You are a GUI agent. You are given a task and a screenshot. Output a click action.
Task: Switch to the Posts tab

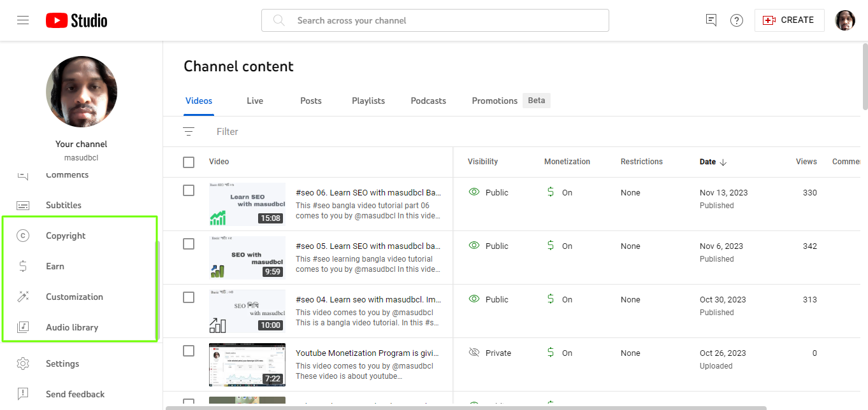click(311, 101)
